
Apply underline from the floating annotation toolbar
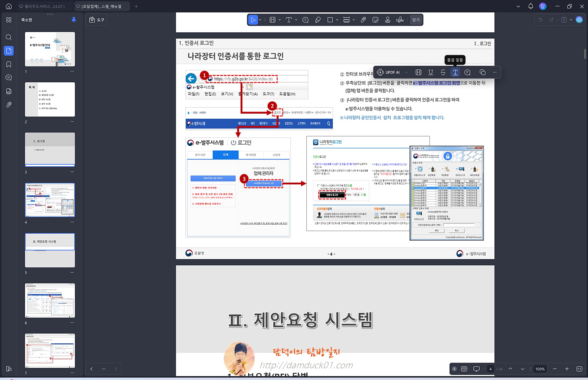tap(430, 72)
